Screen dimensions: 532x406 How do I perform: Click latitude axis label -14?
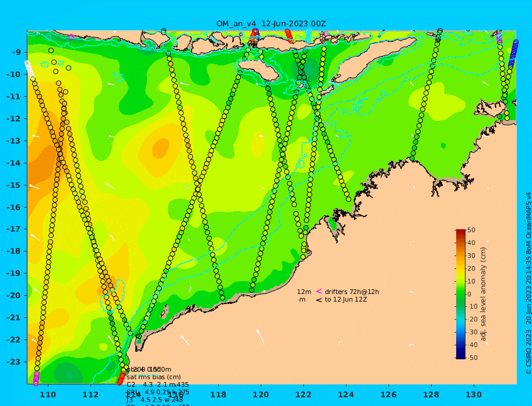[13, 163]
